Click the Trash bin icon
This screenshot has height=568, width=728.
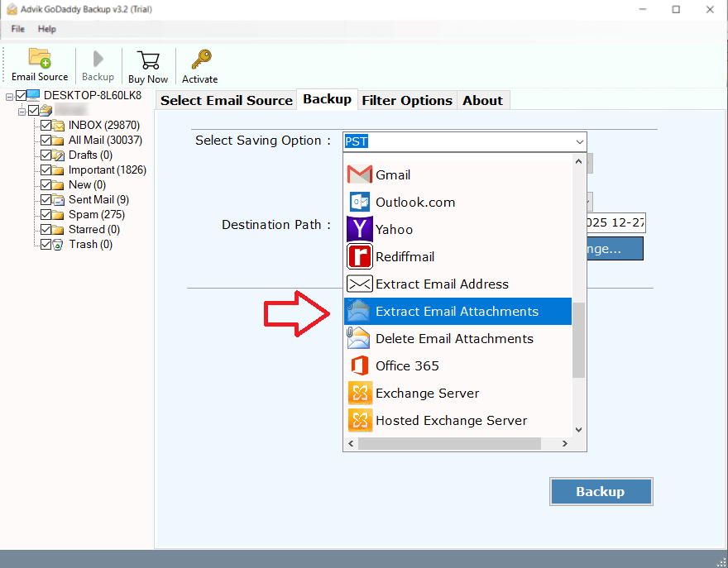click(x=58, y=245)
